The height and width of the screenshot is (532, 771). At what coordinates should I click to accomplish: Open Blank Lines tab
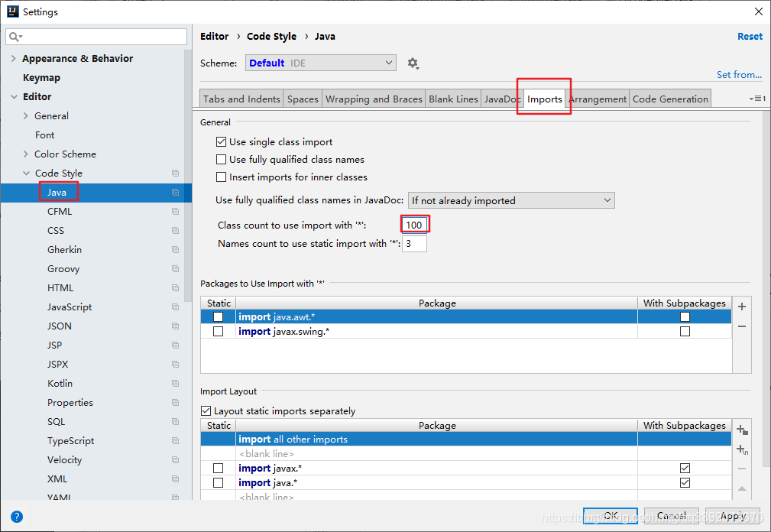[x=453, y=99]
